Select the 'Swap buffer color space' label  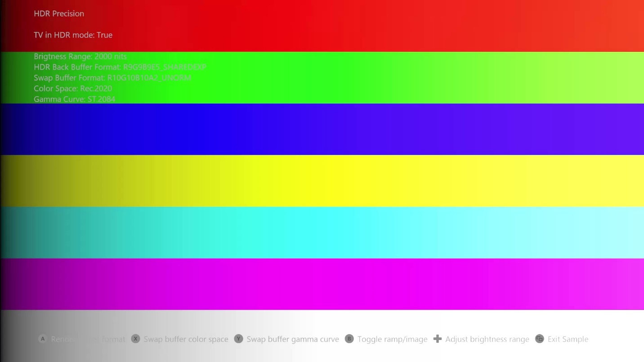(x=186, y=339)
